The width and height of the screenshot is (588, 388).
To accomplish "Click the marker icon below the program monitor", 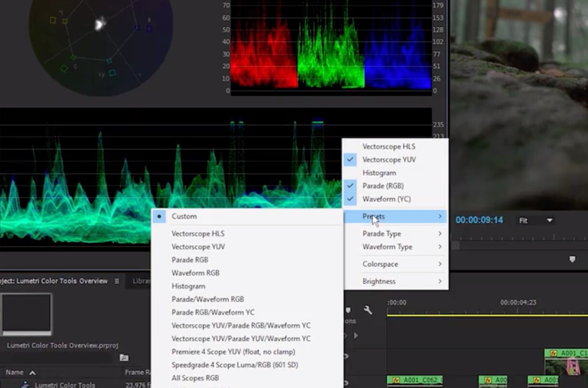I will click(572, 259).
